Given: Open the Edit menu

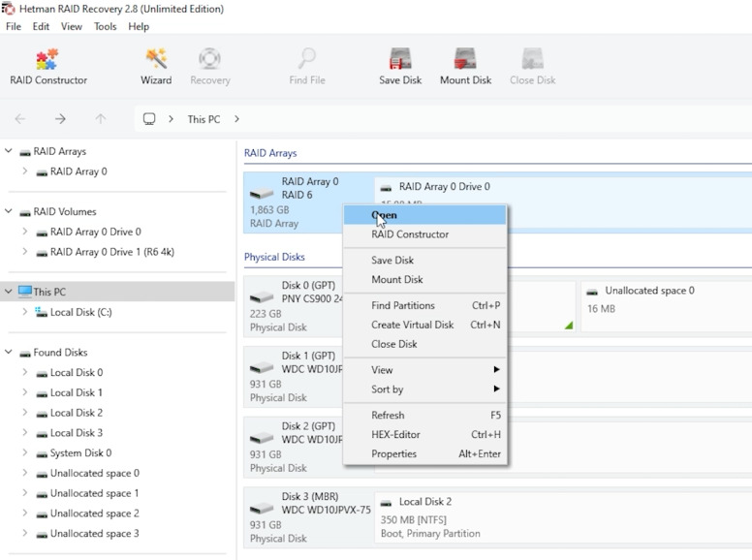Looking at the screenshot, I should (41, 26).
